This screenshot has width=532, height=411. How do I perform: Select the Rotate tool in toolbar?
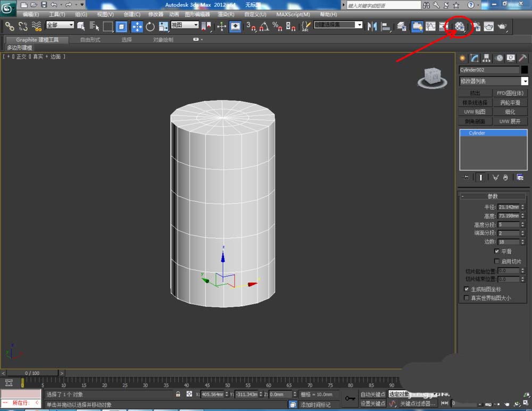point(150,27)
